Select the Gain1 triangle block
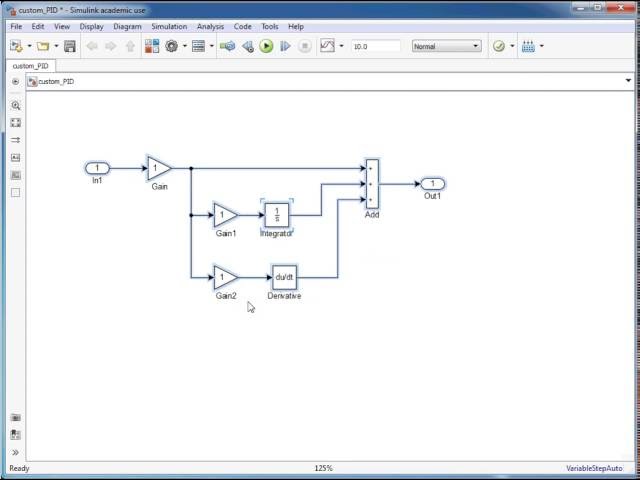The width and height of the screenshot is (640, 480). pos(224,215)
